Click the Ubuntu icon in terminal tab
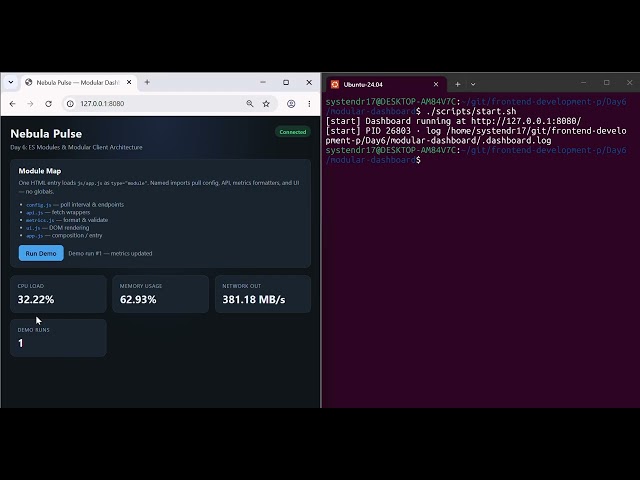The width and height of the screenshot is (640, 480). click(335, 84)
